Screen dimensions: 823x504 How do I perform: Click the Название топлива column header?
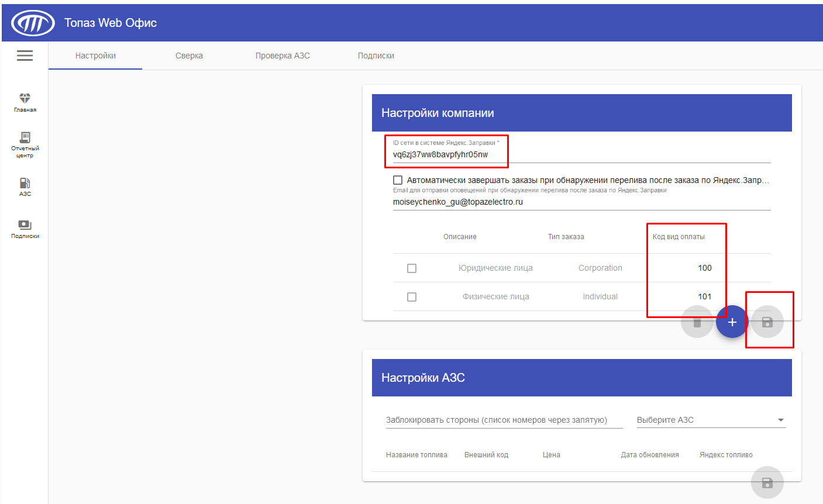[x=416, y=455]
